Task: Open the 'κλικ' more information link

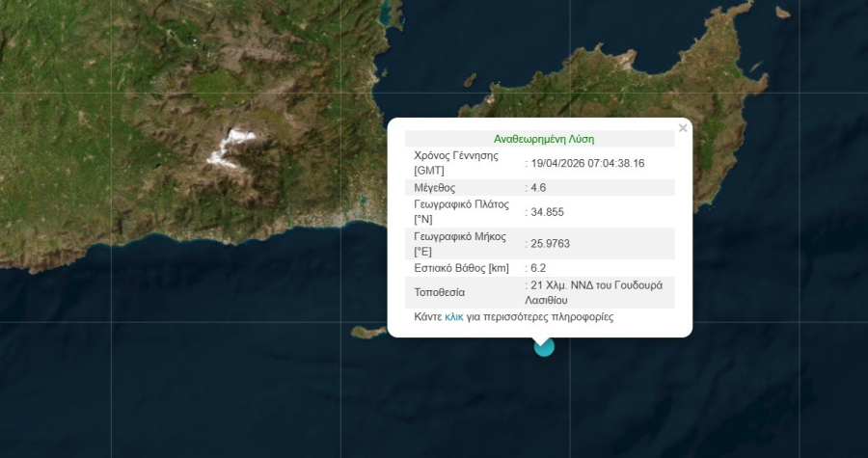Action: point(454,316)
